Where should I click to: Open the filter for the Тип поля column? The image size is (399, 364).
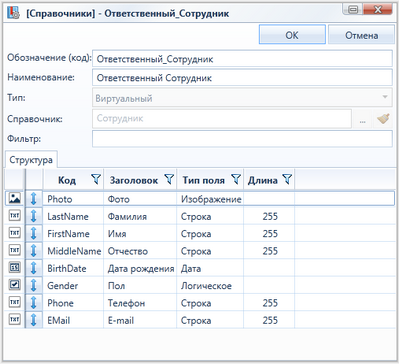click(236, 179)
